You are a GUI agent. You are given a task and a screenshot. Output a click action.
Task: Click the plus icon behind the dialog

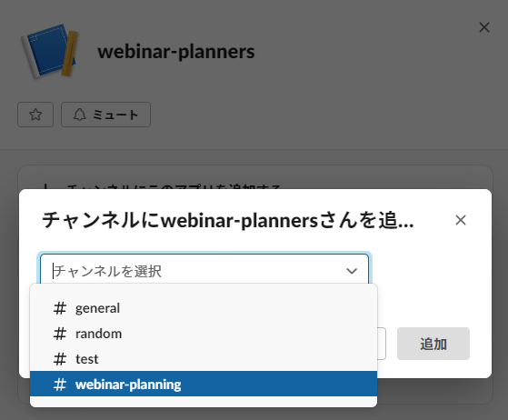tap(46, 186)
